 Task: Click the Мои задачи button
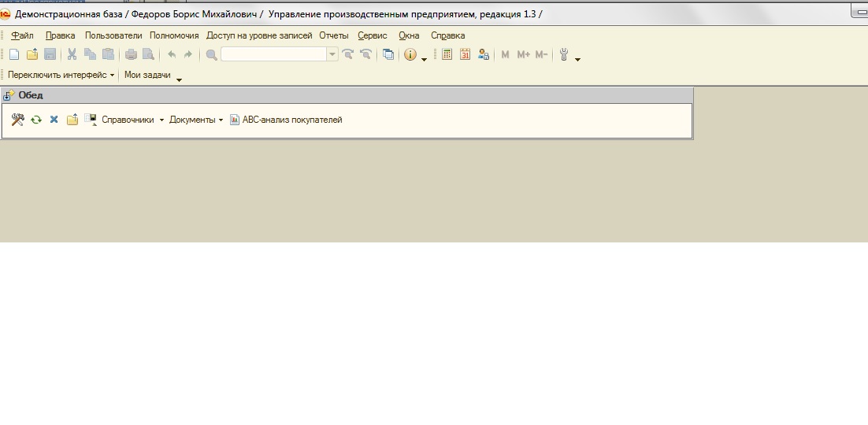[x=147, y=75]
